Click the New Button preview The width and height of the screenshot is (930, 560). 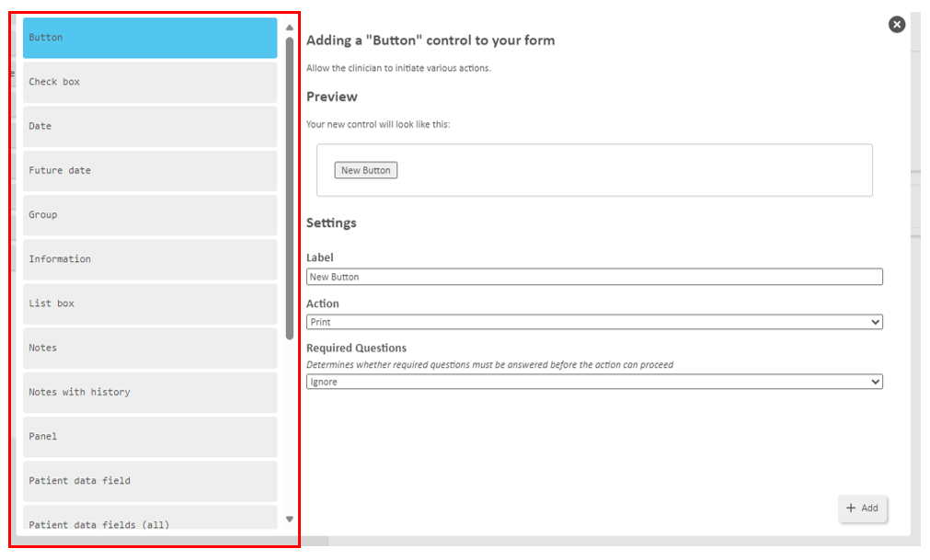pos(365,170)
